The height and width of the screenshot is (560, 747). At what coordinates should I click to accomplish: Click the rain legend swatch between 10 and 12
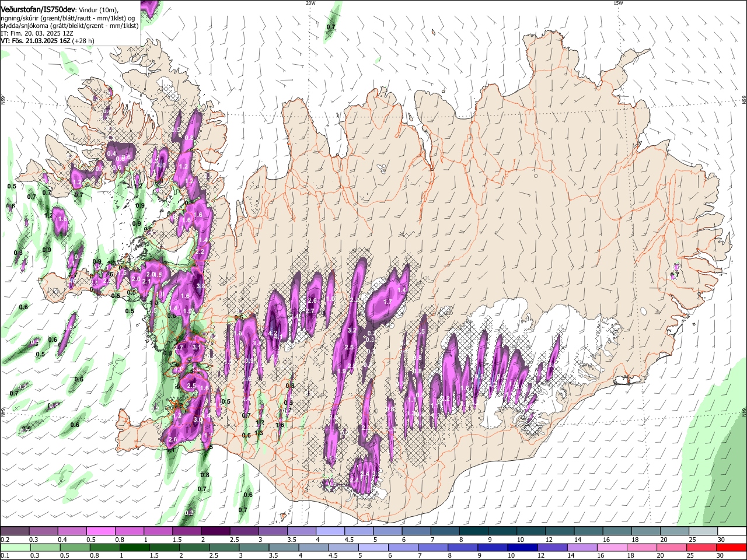point(522,547)
